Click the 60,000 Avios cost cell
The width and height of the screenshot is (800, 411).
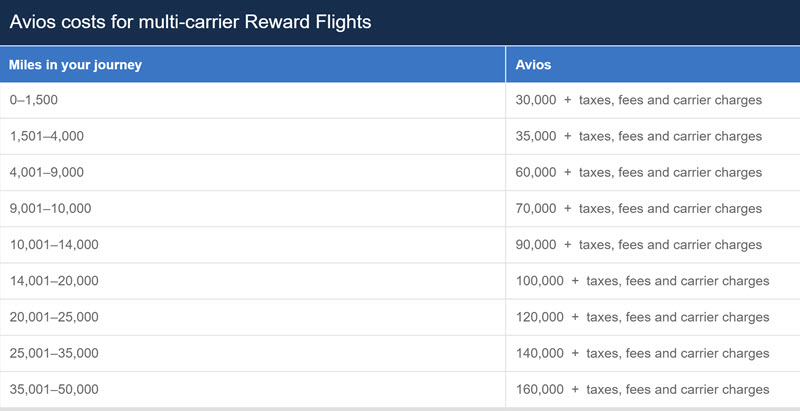[653, 173]
